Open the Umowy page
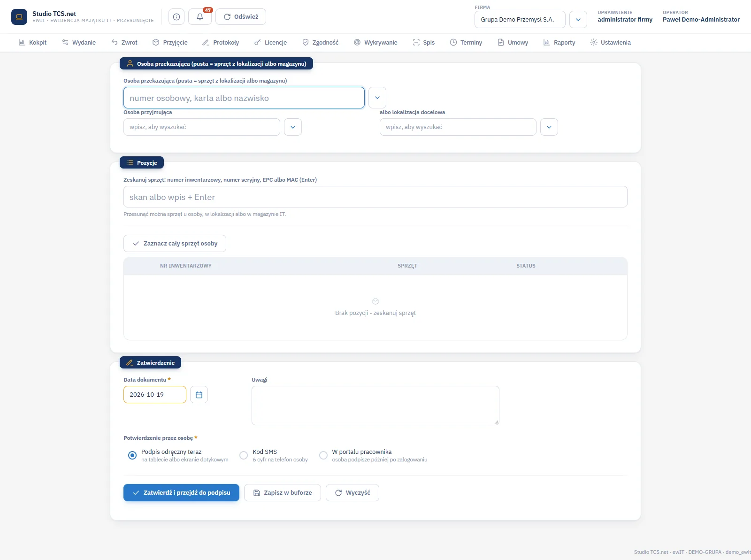751x560 pixels. (513, 43)
